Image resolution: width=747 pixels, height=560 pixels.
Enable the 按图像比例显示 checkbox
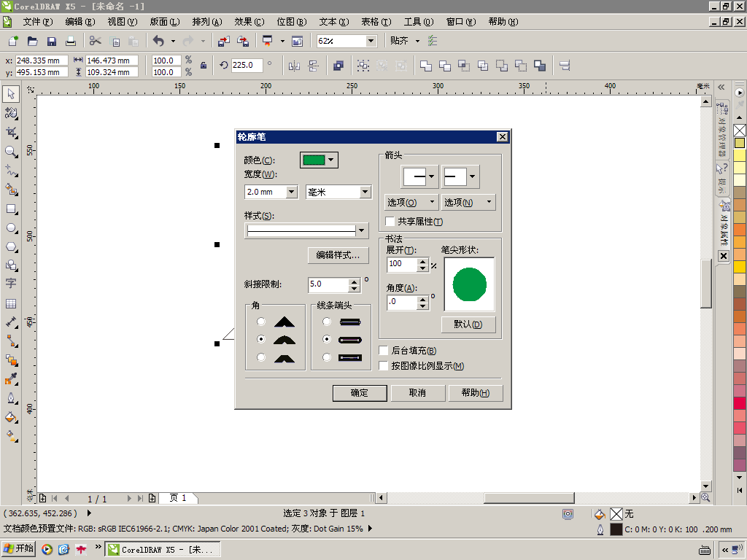(384, 366)
